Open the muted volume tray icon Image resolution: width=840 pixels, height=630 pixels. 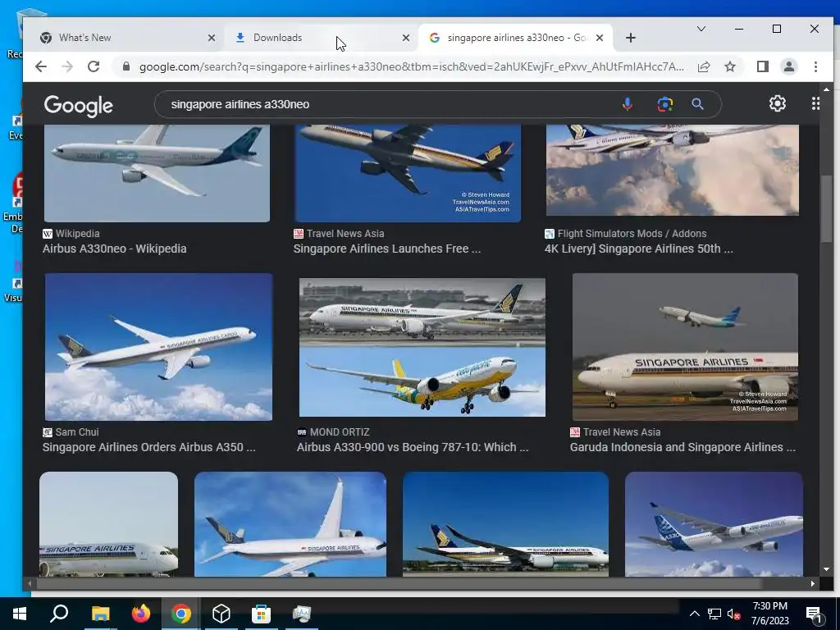tap(733, 614)
